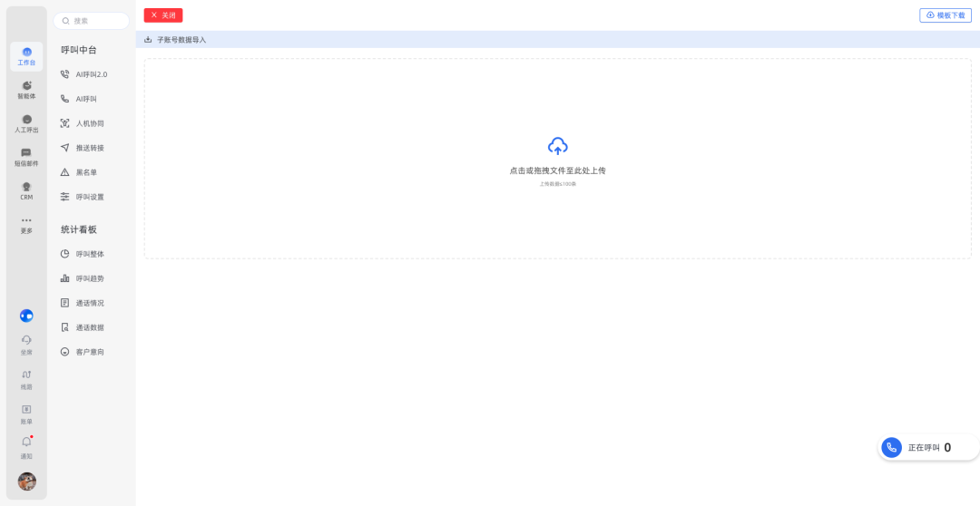Open the 账单 billing icon

pos(26,413)
